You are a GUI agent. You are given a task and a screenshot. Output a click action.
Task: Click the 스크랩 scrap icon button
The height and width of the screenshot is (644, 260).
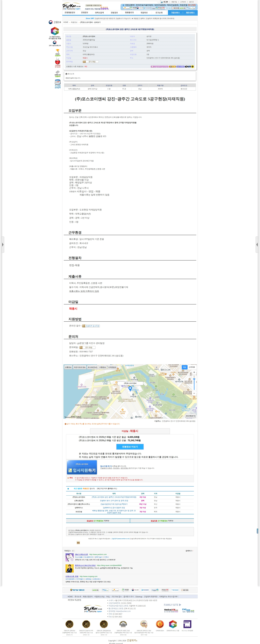[x=180, y=67]
